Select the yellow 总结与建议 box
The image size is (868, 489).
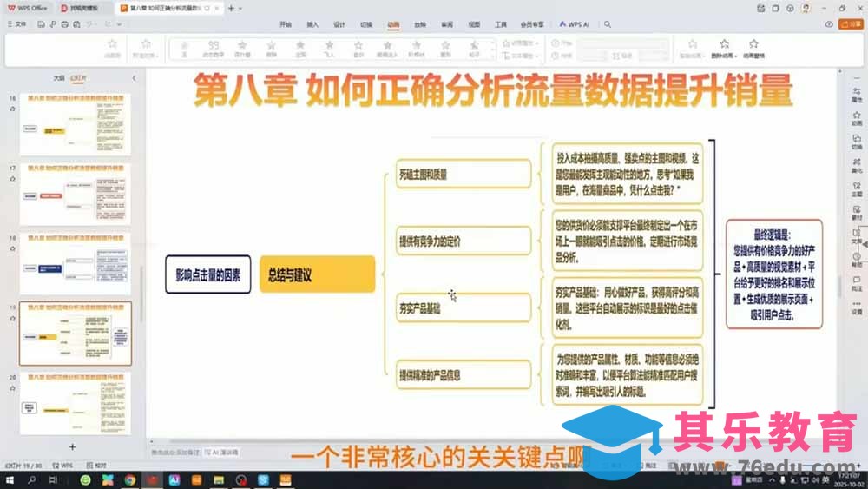317,274
